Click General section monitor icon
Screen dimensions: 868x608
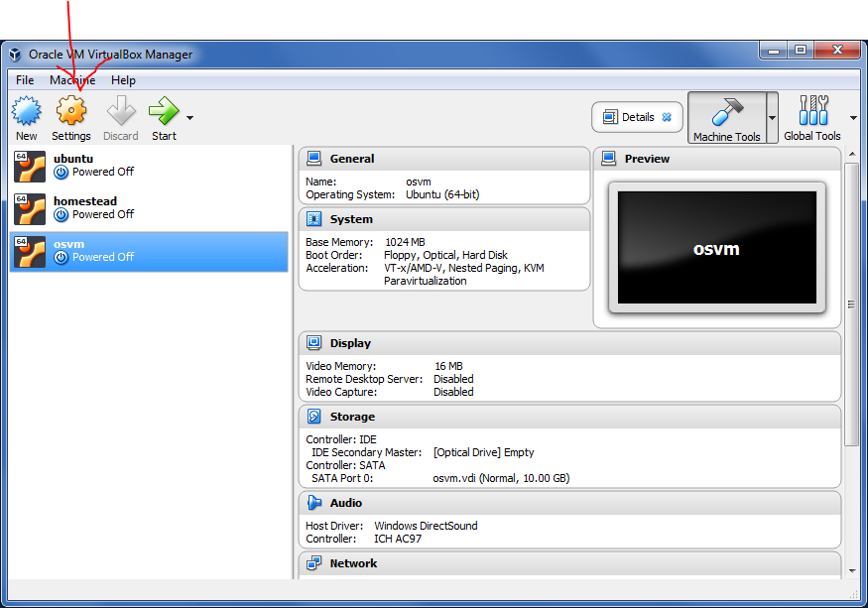[313, 159]
